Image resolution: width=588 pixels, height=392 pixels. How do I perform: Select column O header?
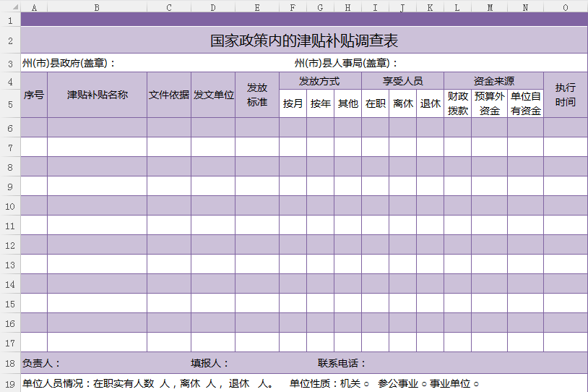point(565,7)
